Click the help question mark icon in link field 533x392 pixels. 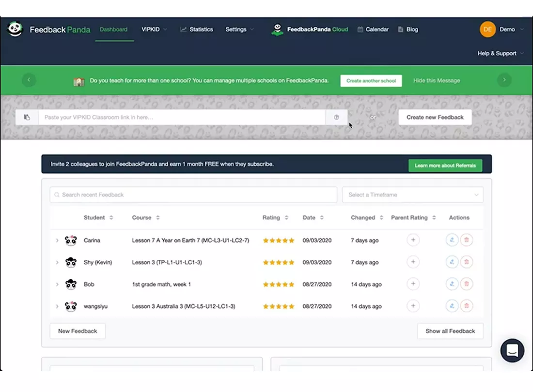click(x=336, y=118)
